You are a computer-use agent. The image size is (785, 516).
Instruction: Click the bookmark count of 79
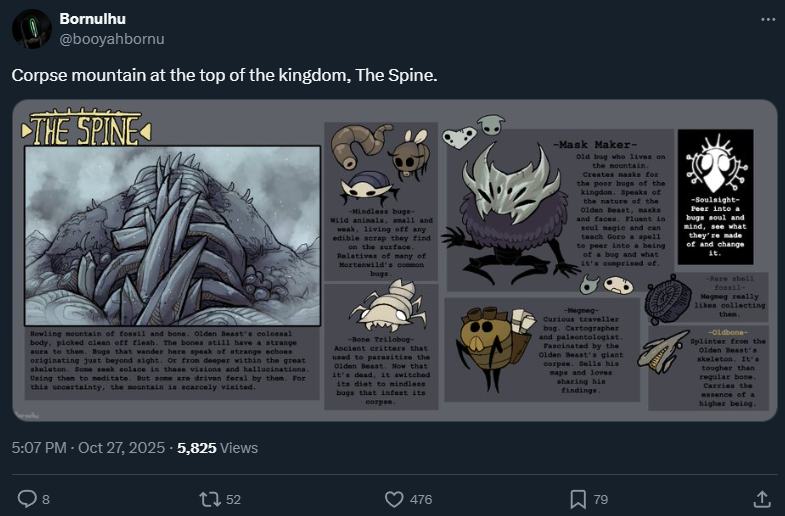click(x=601, y=498)
